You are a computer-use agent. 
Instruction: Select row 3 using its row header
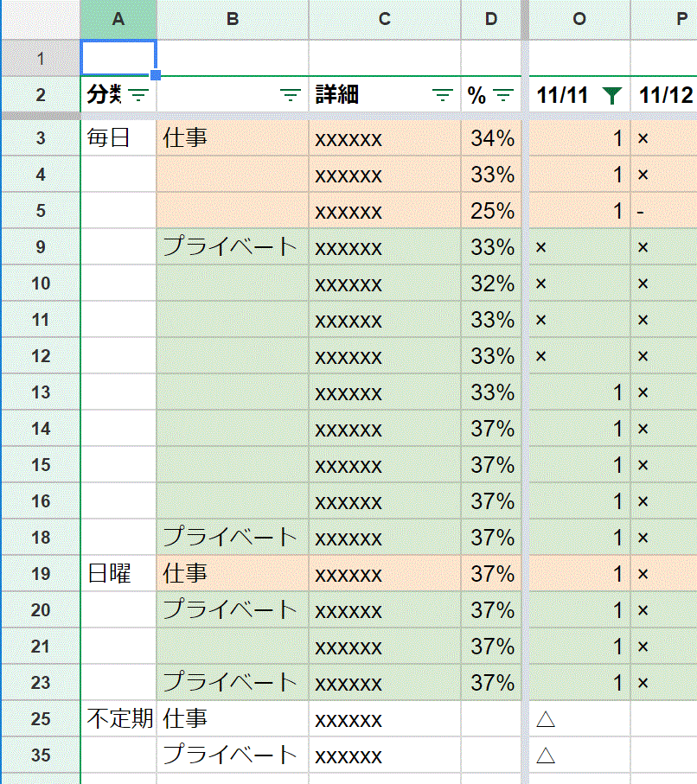(x=40, y=137)
